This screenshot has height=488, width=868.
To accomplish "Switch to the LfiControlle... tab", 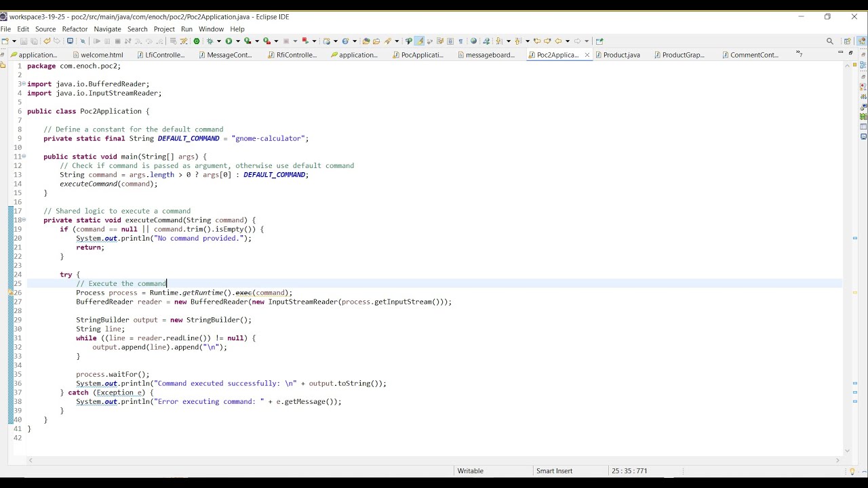I will (161, 55).
